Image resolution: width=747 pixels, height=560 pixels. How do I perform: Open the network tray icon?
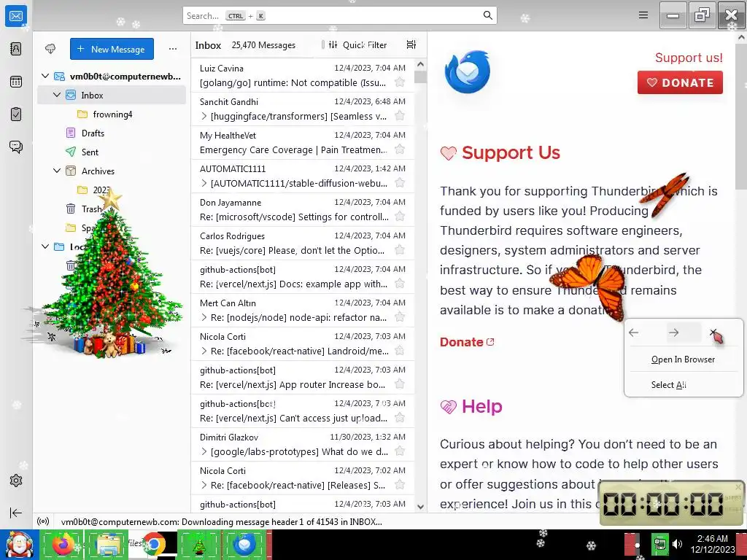[659, 544]
